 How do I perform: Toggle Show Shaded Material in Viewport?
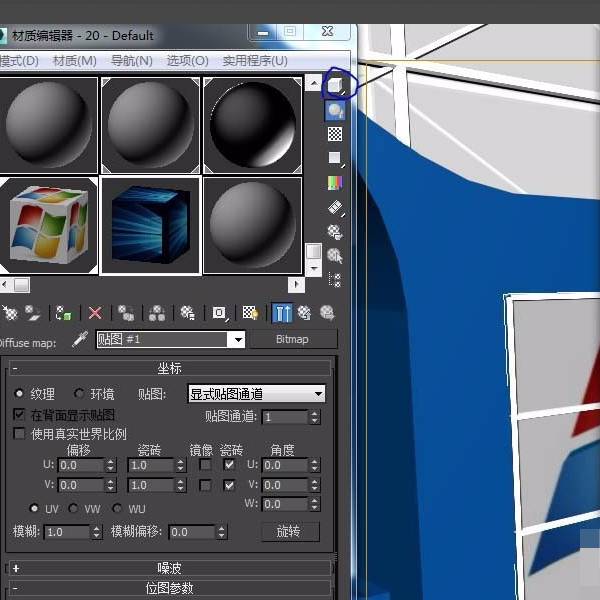tap(250, 313)
